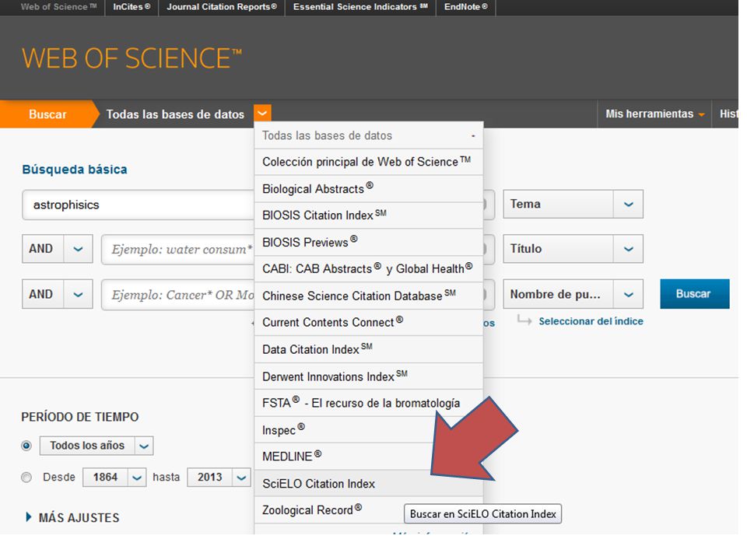747x560 pixels.
Task: Click the 'Ejemplo: Cancer* OR Mo' input field
Action: coord(178,295)
